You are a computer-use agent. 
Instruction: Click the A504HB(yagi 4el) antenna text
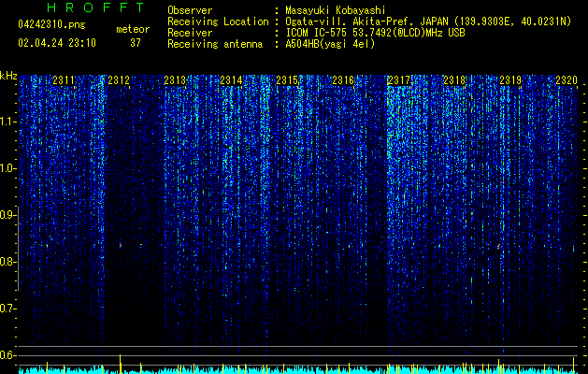(330, 44)
